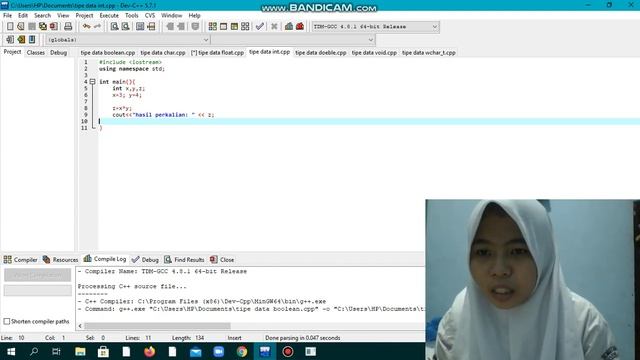The height and width of the screenshot is (360, 640).
Task: Click the red Delete profiling information icon
Action: [x=300, y=27]
